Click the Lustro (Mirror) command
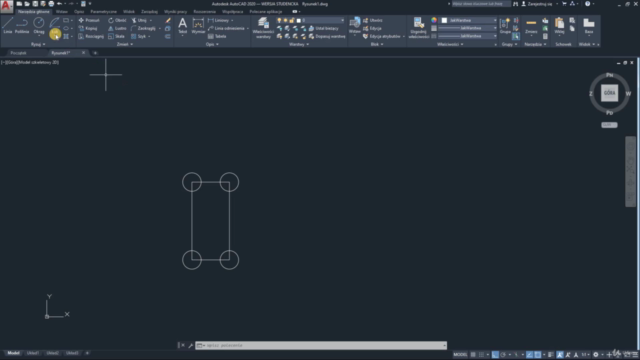 (x=117, y=28)
